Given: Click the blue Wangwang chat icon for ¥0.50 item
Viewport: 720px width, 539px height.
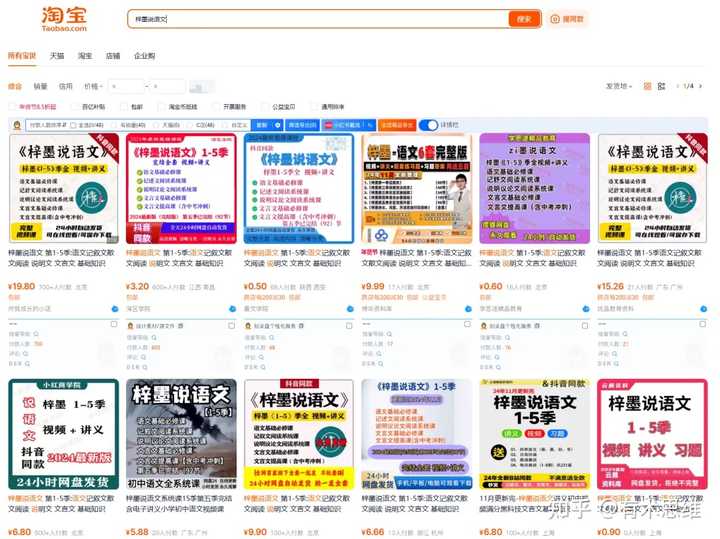Looking at the screenshot, I should pyautogui.click(x=350, y=309).
